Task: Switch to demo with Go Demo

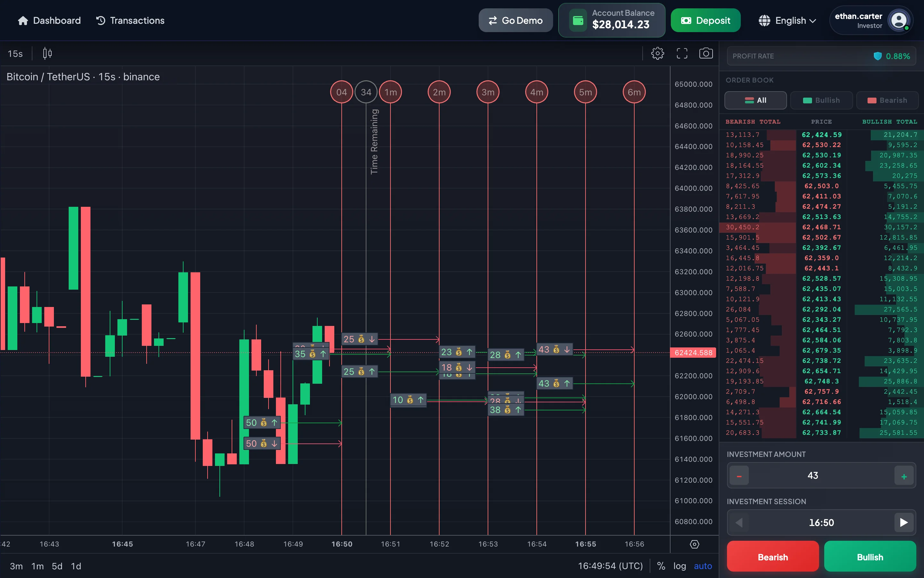Action: [x=516, y=21]
